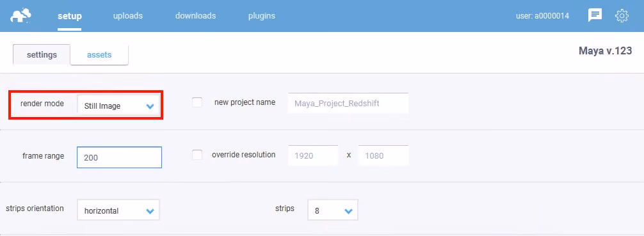Open the Still Image render mode dropdown
644x236 pixels.
coord(118,106)
